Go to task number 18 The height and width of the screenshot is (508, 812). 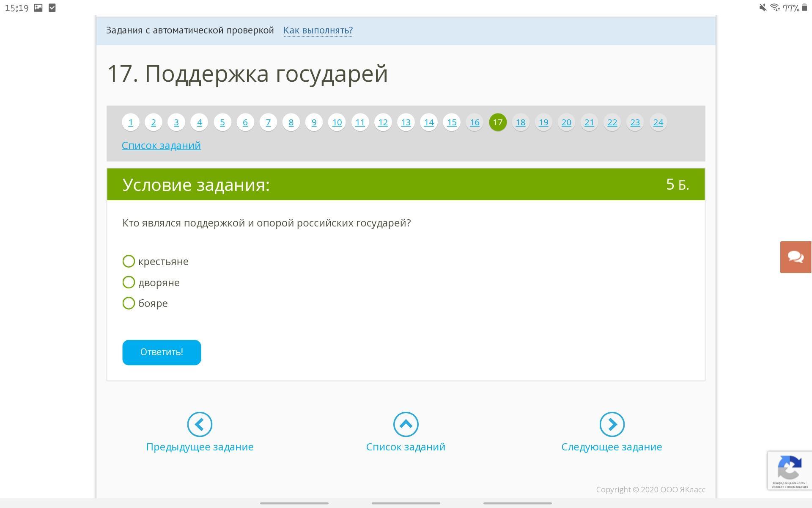[521, 122]
